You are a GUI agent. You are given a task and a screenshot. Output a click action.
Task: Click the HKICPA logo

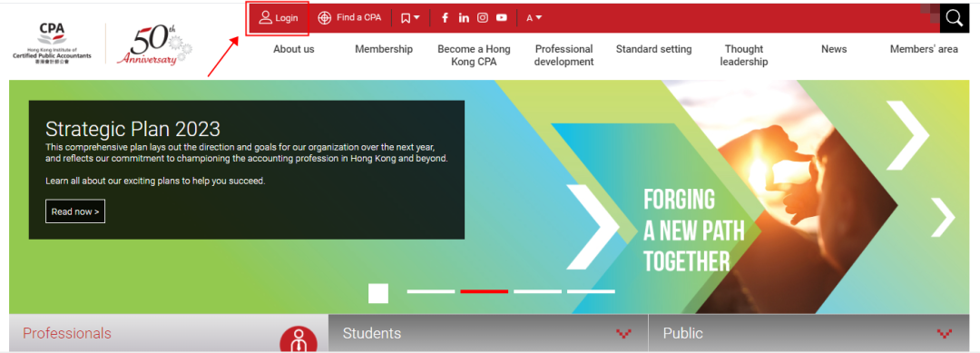pos(52,44)
